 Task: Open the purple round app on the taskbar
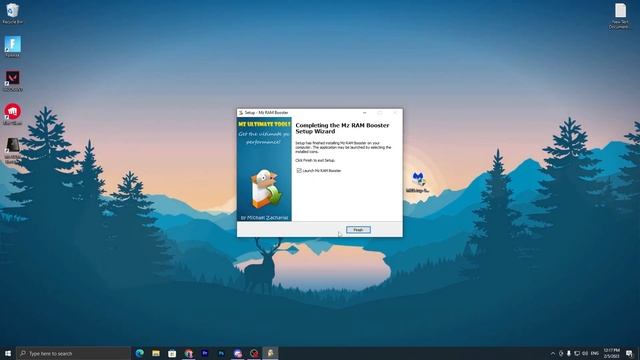coord(238,353)
